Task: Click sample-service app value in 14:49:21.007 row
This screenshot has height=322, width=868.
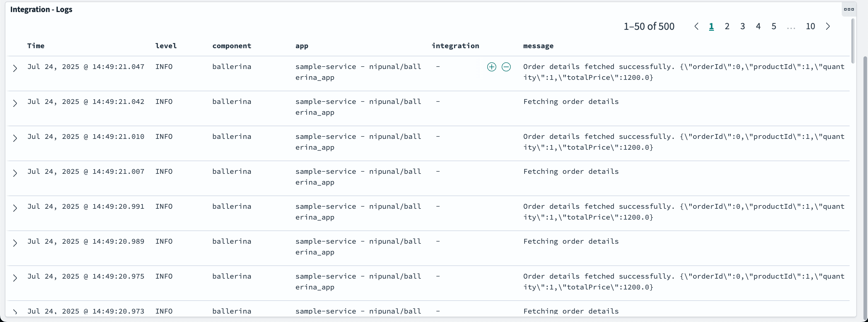Action: tap(358, 177)
